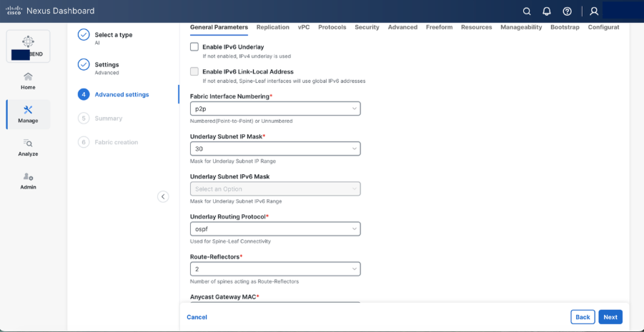Image resolution: width=644 pixels, height=332 pixels.
Task: Click the Cancel link
Action: [197, 317]
